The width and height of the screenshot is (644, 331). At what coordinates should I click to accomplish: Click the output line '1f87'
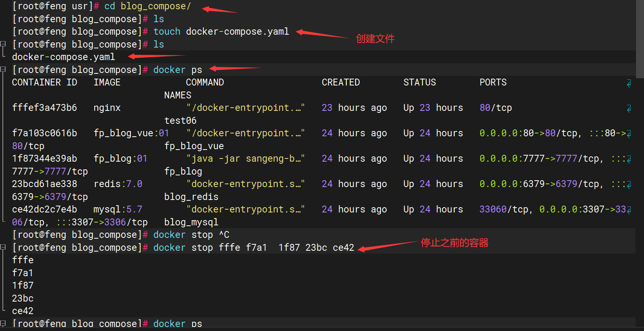pos(23,285)
